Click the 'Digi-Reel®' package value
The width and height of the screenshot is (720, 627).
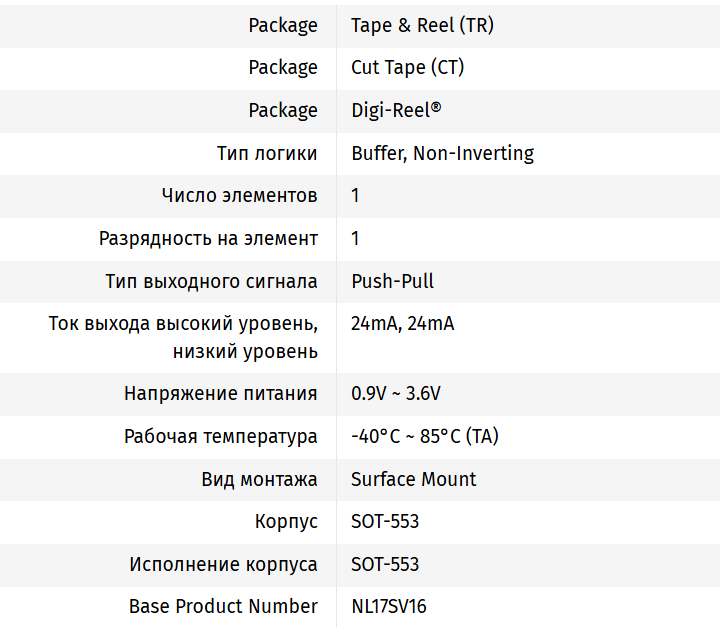(396, 110)
